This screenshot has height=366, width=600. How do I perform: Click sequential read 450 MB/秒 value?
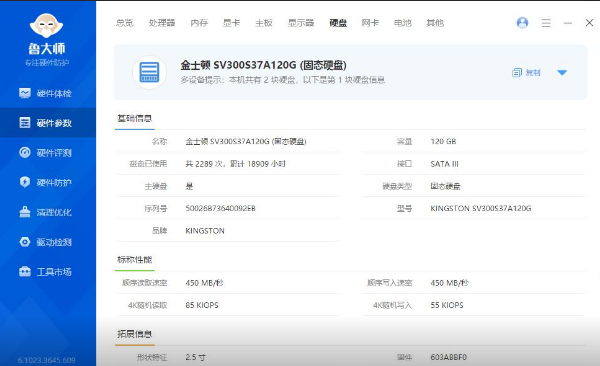[204, 283]
